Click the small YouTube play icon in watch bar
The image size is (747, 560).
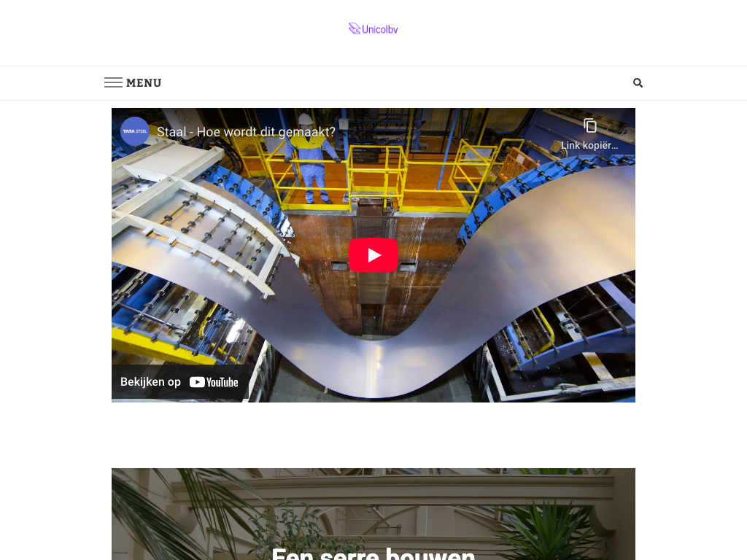197,382
